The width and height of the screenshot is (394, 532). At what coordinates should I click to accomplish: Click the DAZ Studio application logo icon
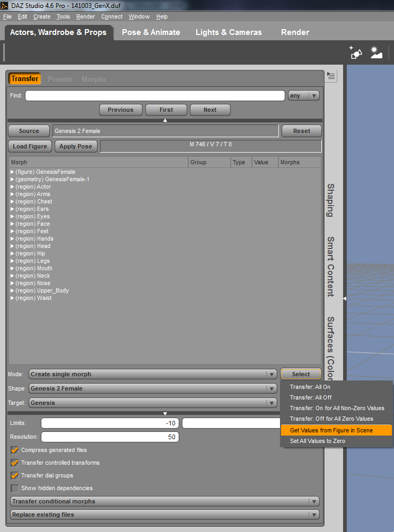pyautogui.click(x=4, y=5)
